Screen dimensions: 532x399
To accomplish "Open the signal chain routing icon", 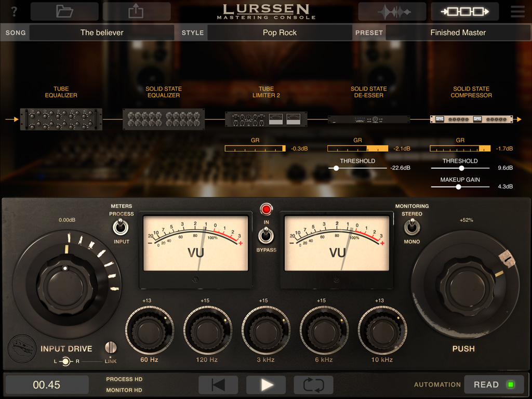I will pos(465,11).
